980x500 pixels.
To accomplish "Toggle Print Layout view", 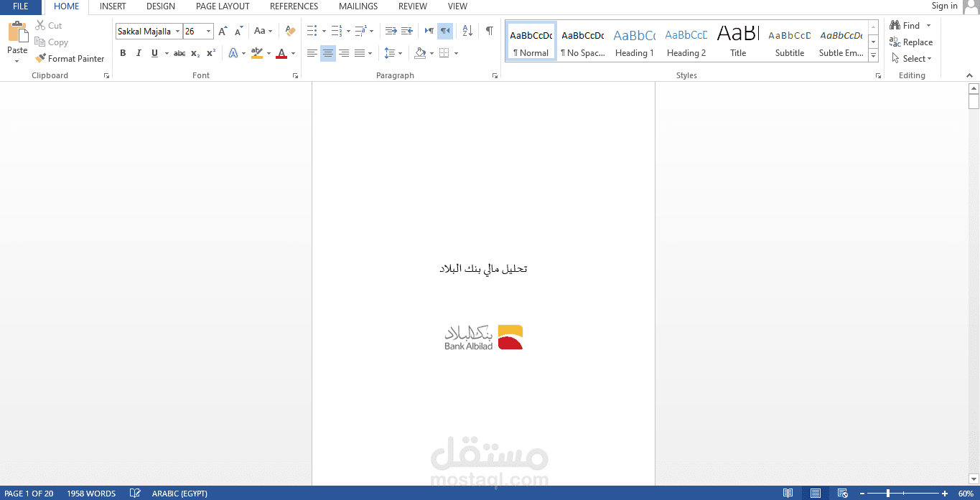I will [x=816, y=494].
